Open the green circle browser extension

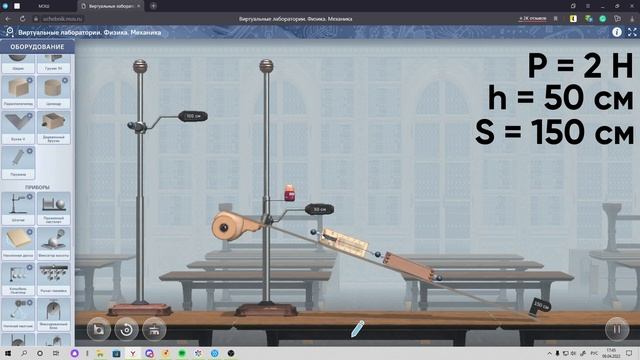coord(602,19)
